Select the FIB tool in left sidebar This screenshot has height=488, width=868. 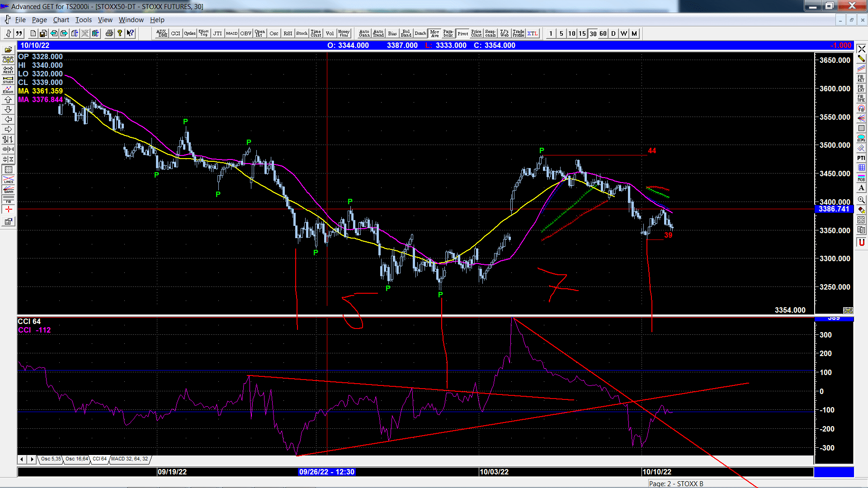[x=8, y=199]
